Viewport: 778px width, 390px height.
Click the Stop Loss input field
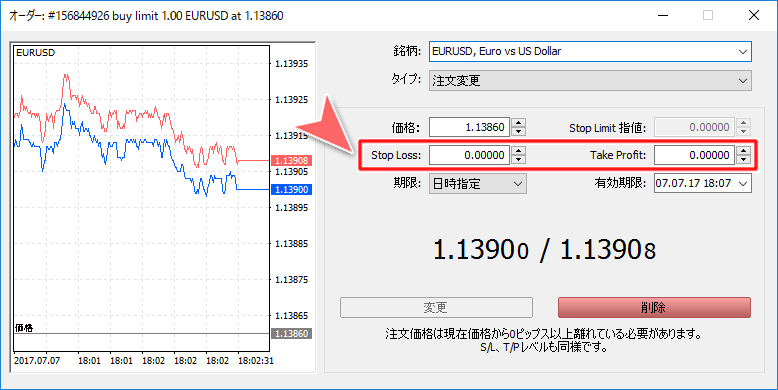click(x=469, y=155)
